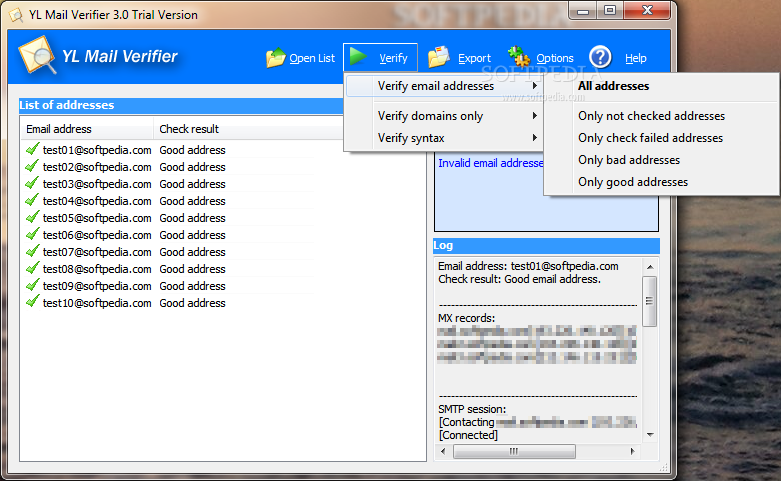Select test07@softpedia.com address text
Image resolution: width=781 pixels, height=481 pixels.
(97, 252)
